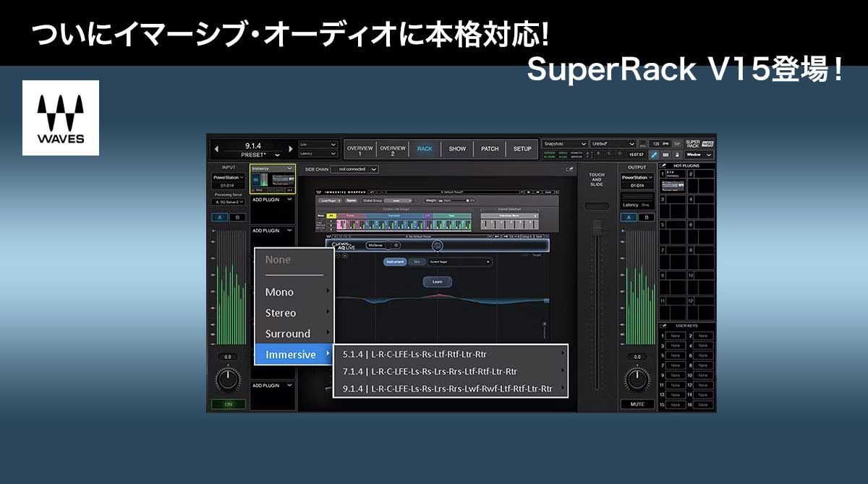868x484 pixels.
Task: Click the blue link icon in top bar
Action: pyautogui.click(x=655, y=154)
